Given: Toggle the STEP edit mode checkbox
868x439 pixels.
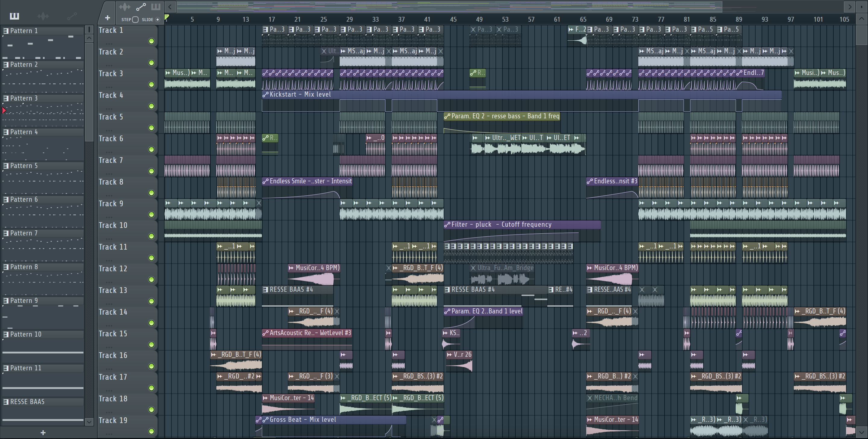Looking at the screenshot, I should point(135,20).
